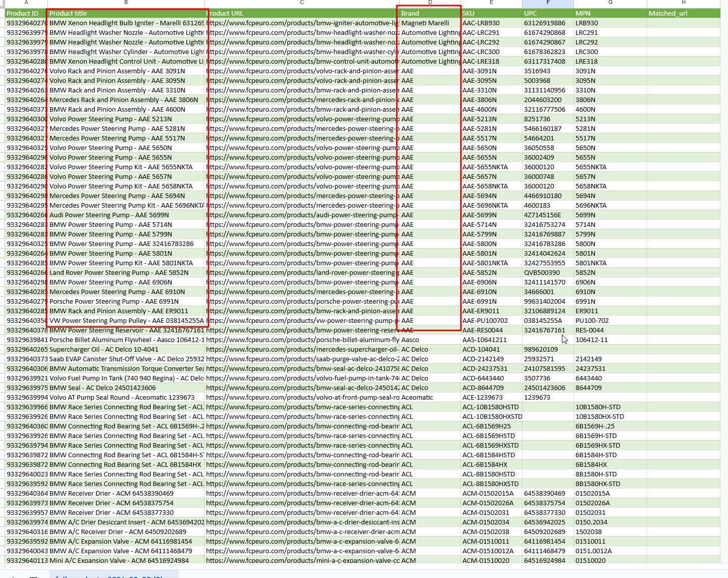Click MPN cell 3806N

610,100
